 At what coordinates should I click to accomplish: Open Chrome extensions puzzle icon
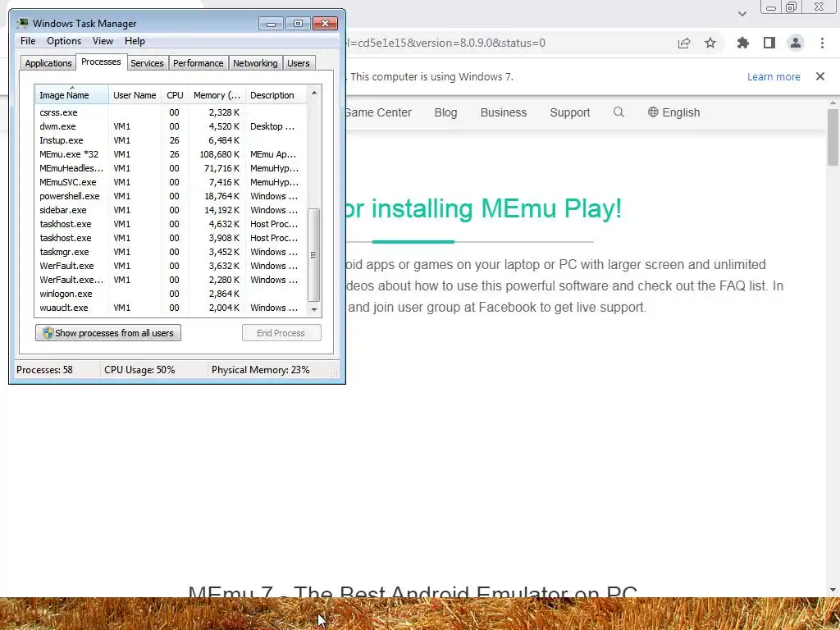click(x=742, y=43)
